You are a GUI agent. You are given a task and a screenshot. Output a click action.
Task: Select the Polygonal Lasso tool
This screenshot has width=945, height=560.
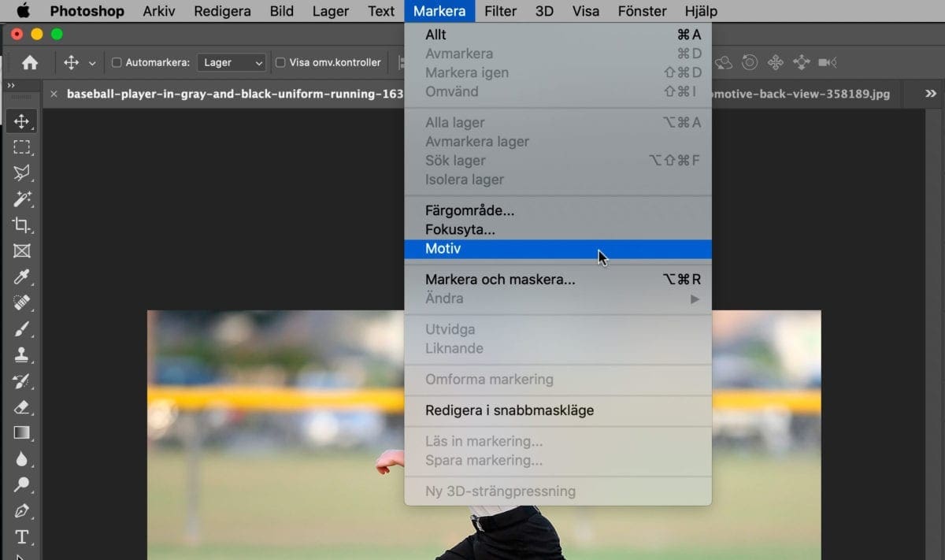pos(21,173)
